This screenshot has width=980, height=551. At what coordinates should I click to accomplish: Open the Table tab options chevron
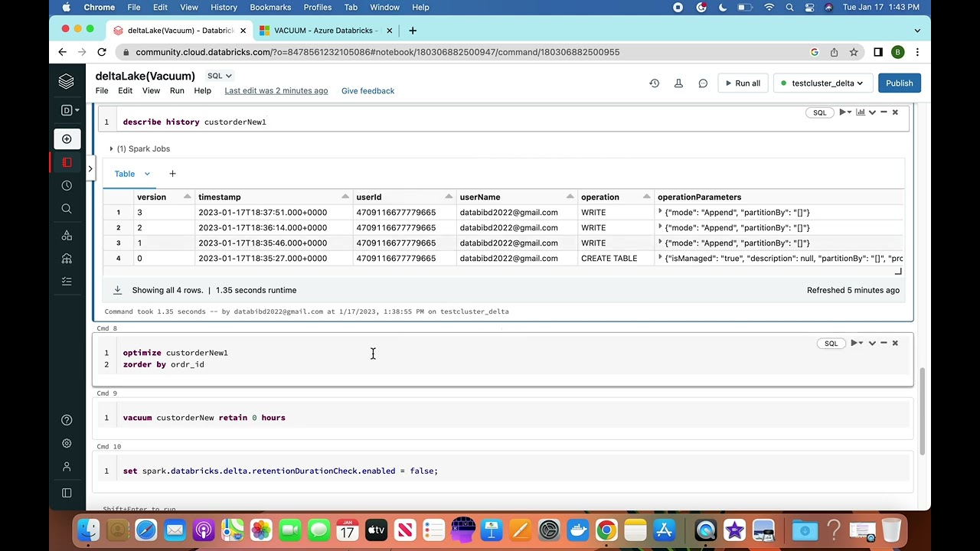tap(147, 174)
